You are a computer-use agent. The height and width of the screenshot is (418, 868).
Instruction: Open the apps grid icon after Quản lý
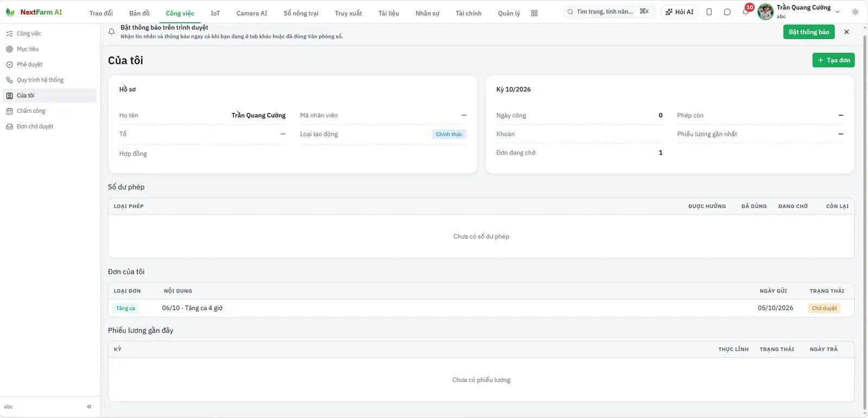coord(534,13)
